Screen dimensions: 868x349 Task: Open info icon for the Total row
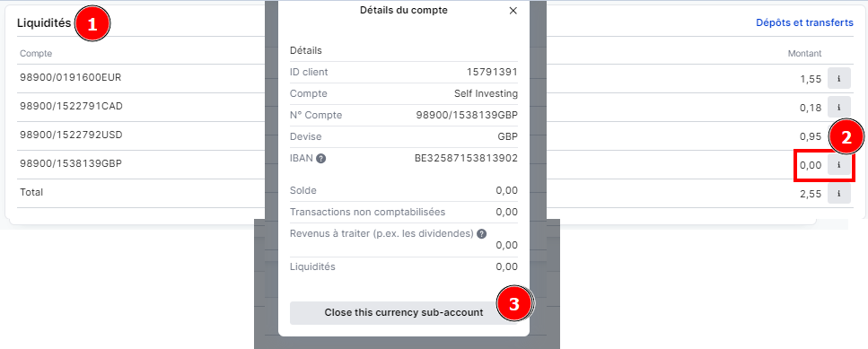click(x=838, y=194)
